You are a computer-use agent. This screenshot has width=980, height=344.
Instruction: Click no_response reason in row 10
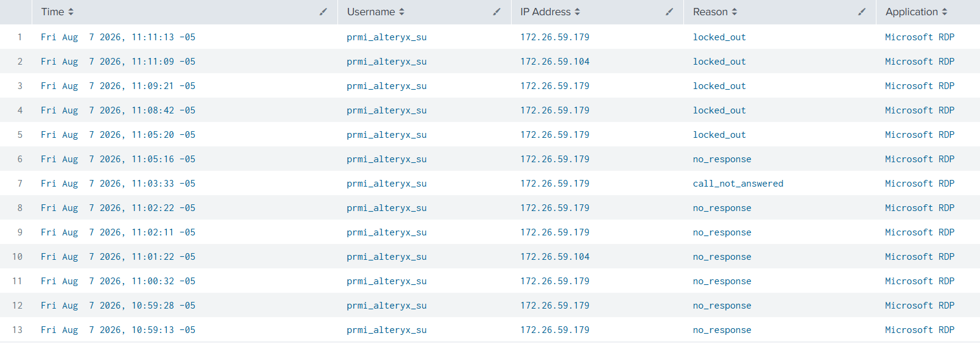pos(722,257)
